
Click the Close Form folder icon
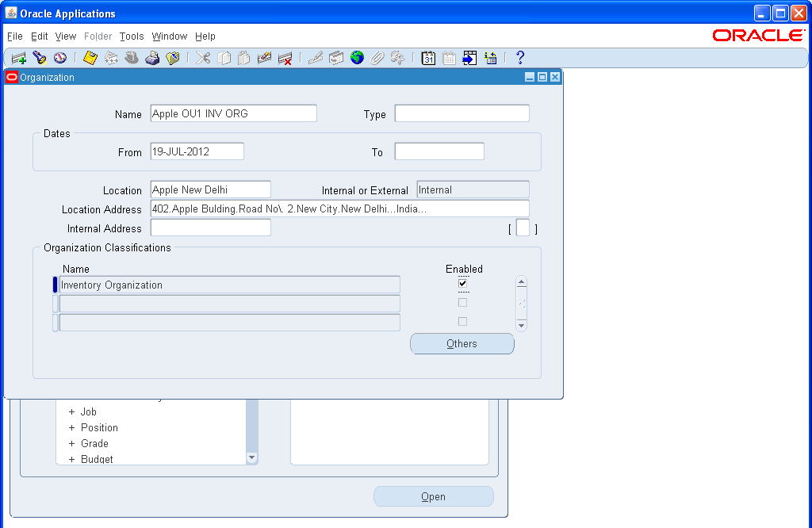click(172, 58)
